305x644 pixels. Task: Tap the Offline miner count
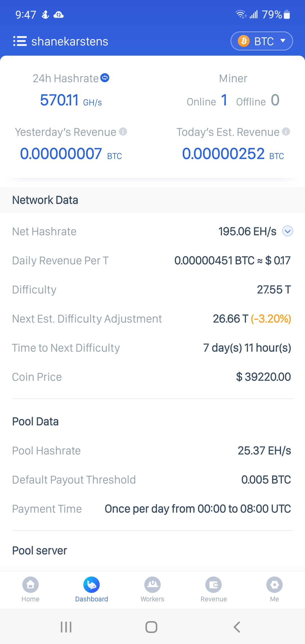coord(275,100)
